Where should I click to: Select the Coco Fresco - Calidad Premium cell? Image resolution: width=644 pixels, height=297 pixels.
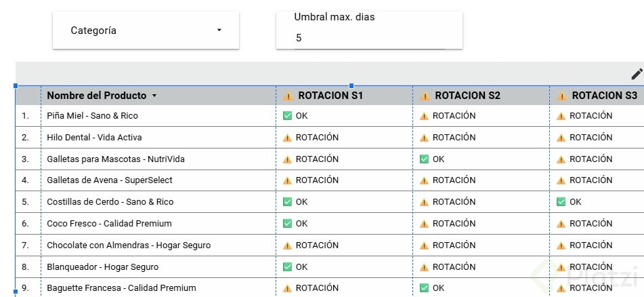coord(109,223)
